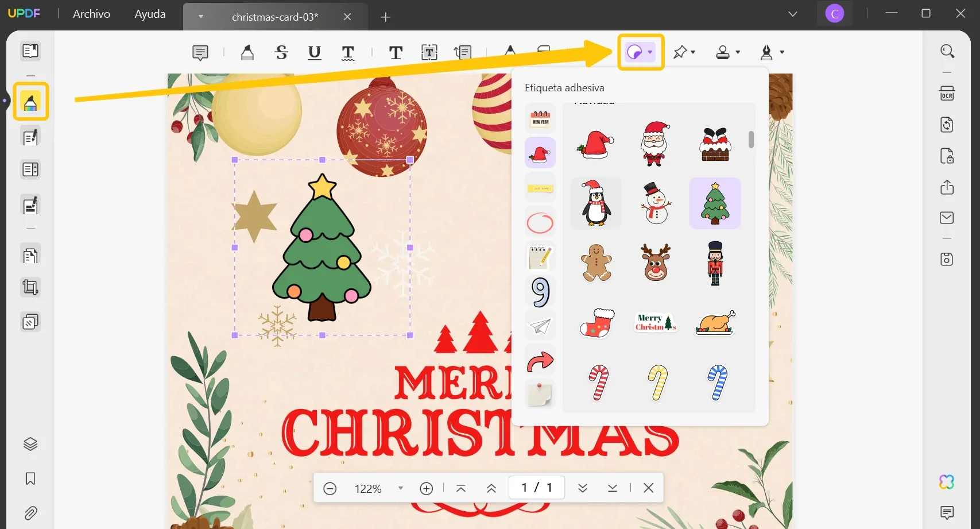The height and width of the screenshot is (529, 980).
Task: Insert the gingerbread man sticker
Action: [x=596, y=262]
